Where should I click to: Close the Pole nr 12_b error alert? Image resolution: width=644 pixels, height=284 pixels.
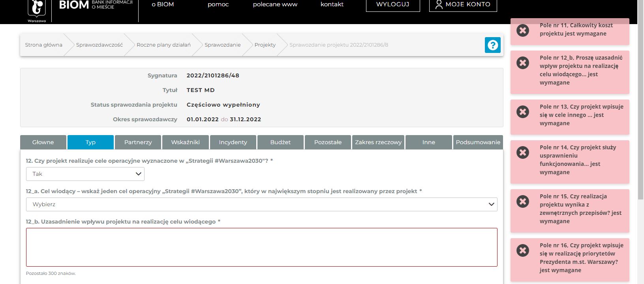coord(523,63)
